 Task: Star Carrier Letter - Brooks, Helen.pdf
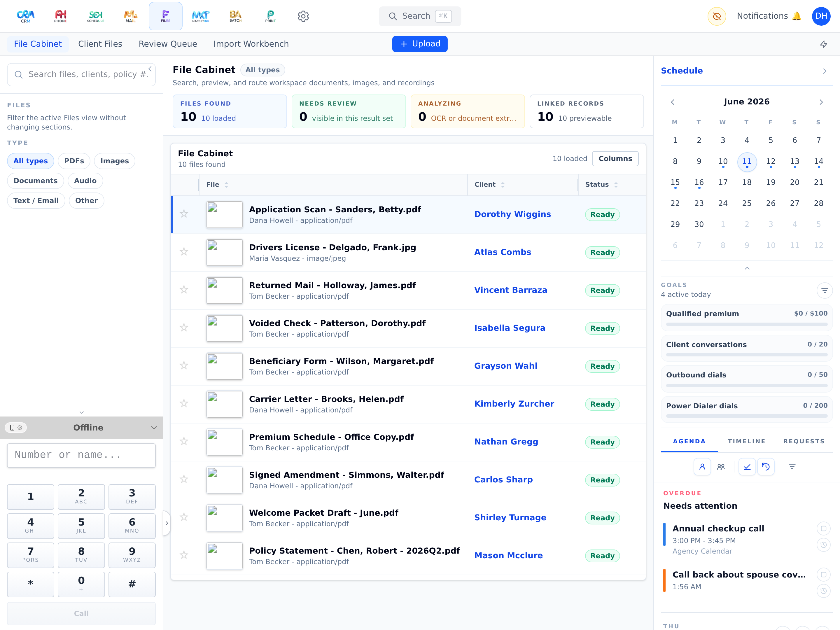pos(184,403)
